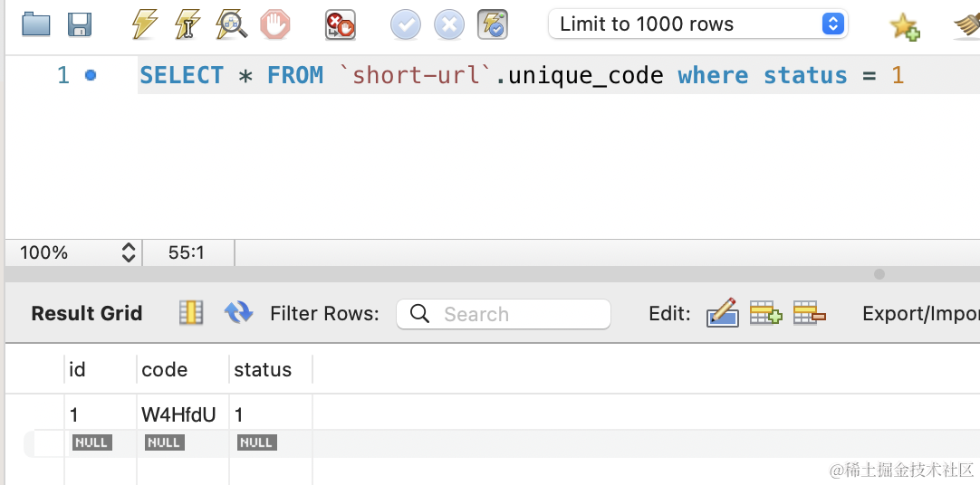The height and width of the screenshot is (485, 980).
Task: Change editor zoom level 100% stepper
Action: (129, 252)
